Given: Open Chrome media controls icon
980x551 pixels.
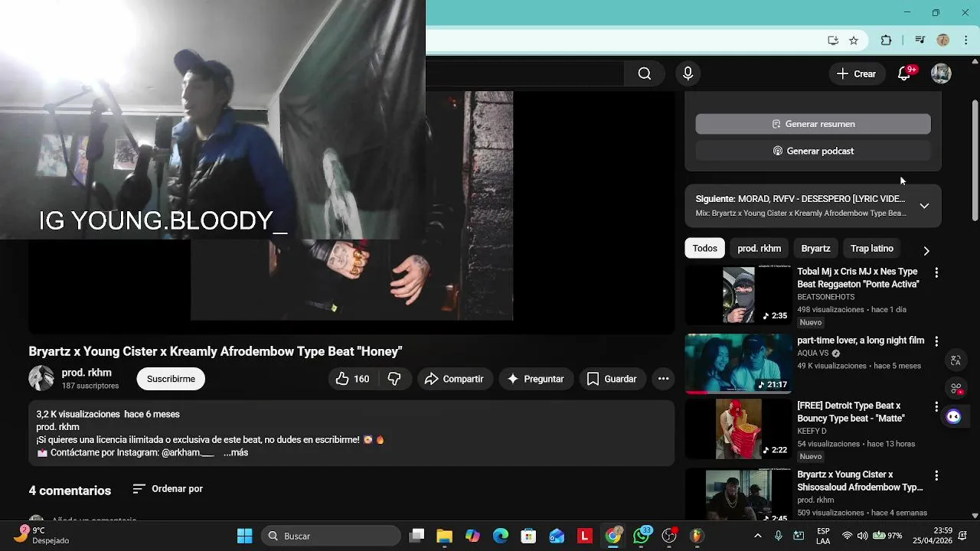Looking at the screenshot, I should tap(920, 41).
